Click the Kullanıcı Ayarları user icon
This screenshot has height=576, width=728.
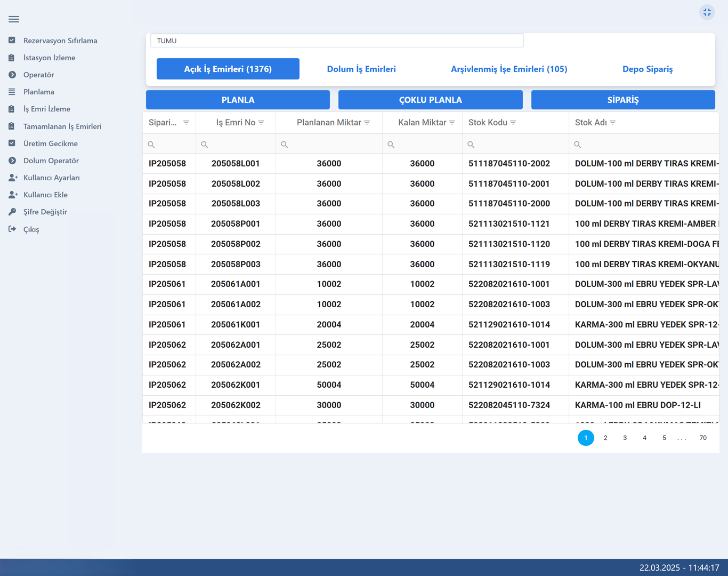click(x=13, y=178)
